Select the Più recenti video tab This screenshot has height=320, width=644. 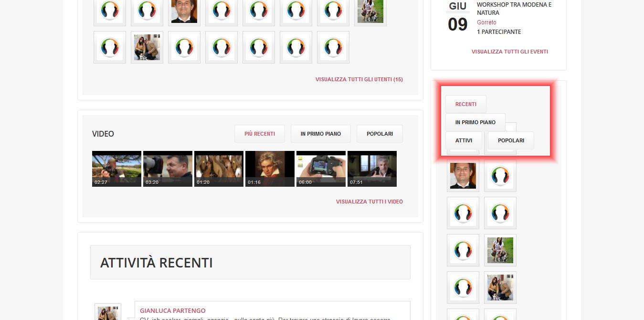(260, 134)
